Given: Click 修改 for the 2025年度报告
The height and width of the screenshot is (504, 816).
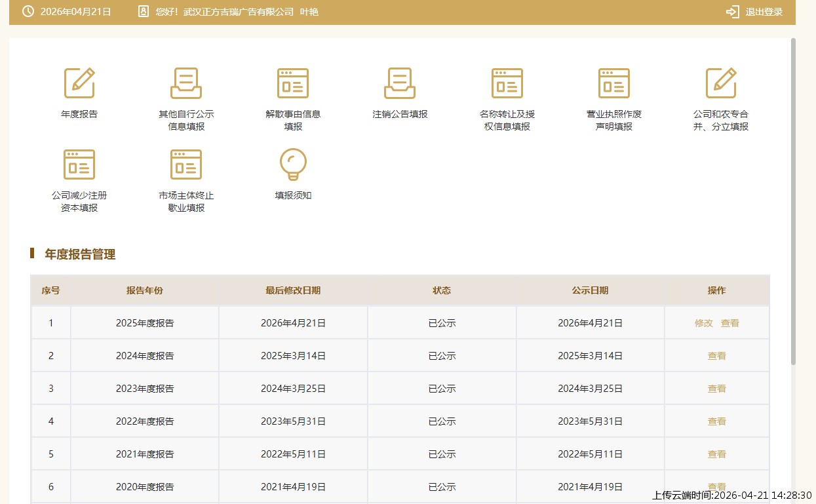Looking at the screenshot, I should [x=704, y=323].
